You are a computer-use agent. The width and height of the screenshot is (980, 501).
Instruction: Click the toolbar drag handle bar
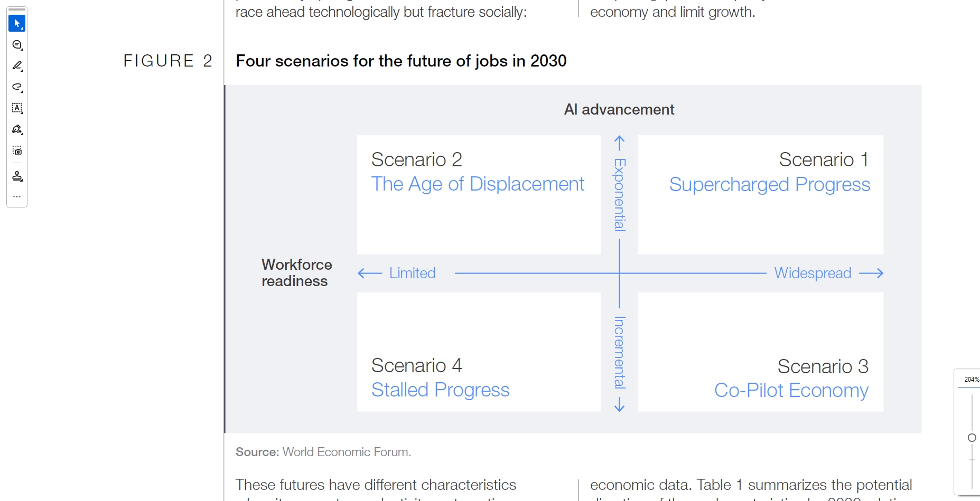click(17, 10)
